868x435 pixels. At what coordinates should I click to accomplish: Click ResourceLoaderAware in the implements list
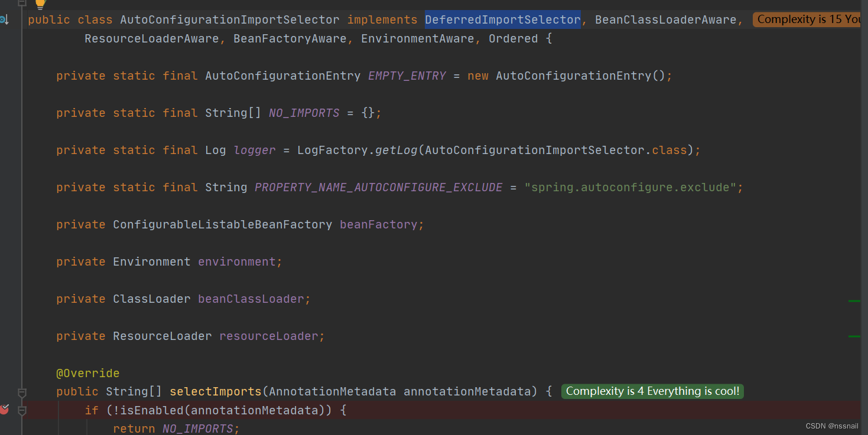coord(151,38)
